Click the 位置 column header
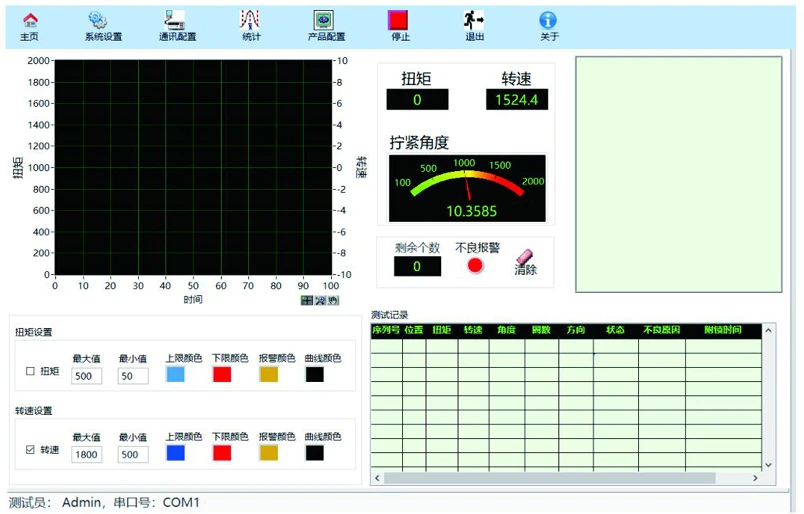The image size is (804, 514). point(414,330)
